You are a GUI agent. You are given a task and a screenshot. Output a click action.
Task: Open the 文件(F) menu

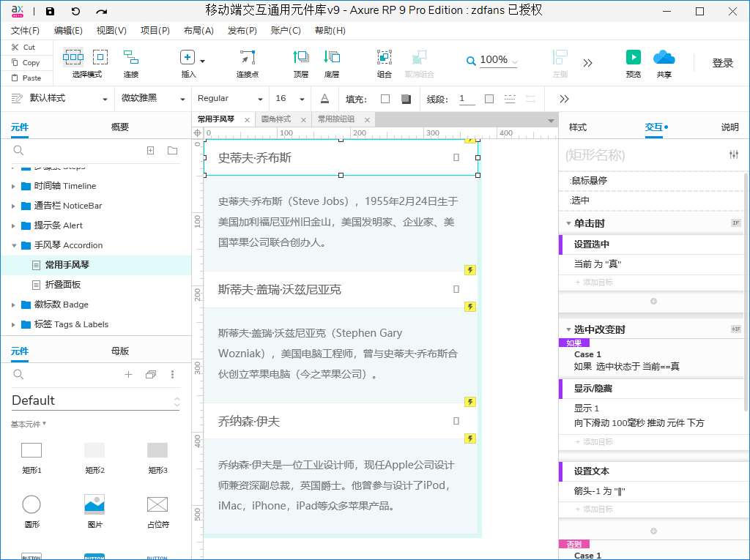click(x=25, y=31)
